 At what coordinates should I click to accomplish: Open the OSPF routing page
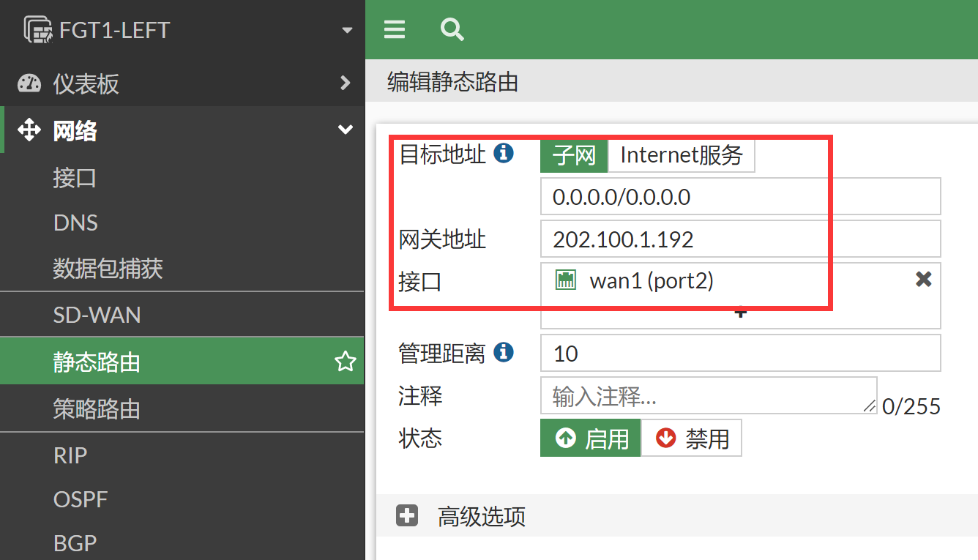[x=81, y=499]
